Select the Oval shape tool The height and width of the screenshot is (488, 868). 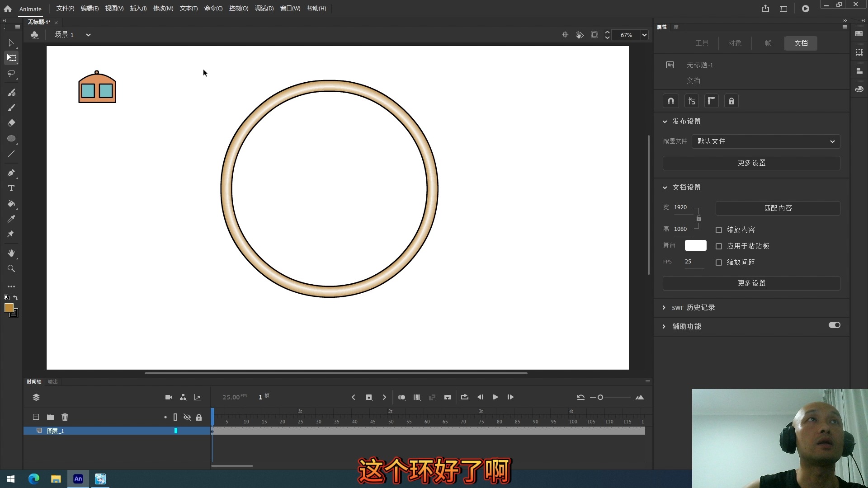(11, 139)
